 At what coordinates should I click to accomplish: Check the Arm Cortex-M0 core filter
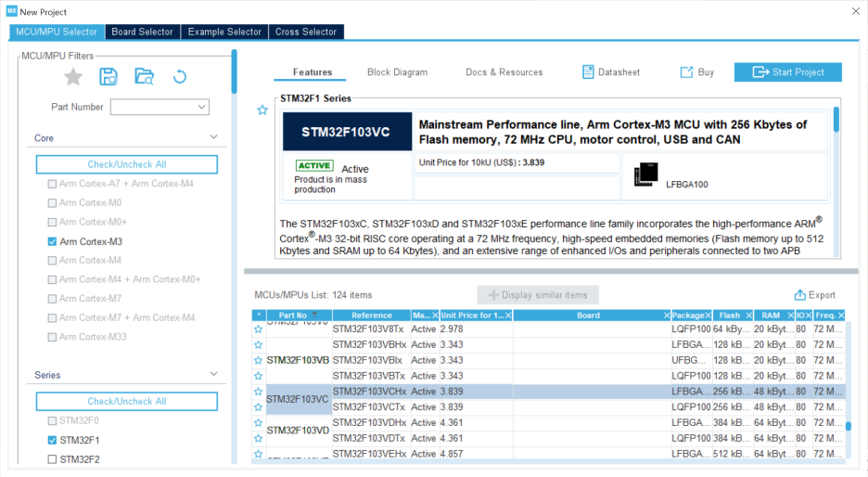click(x=52, y=202)
